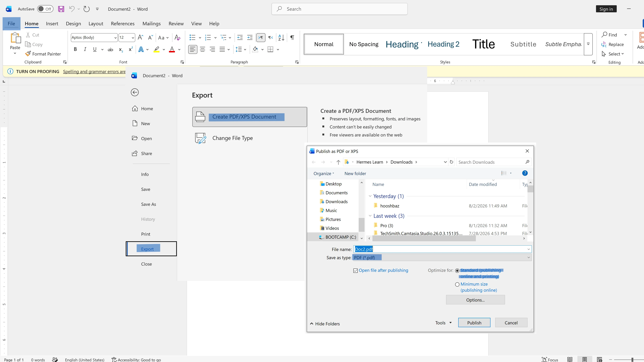Cancel the Publish dialog

click(511, 323)
